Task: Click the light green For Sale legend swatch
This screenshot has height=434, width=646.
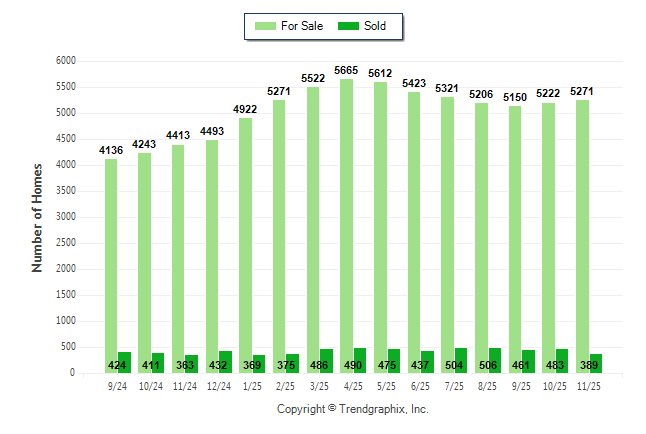Action: (267, 26)
